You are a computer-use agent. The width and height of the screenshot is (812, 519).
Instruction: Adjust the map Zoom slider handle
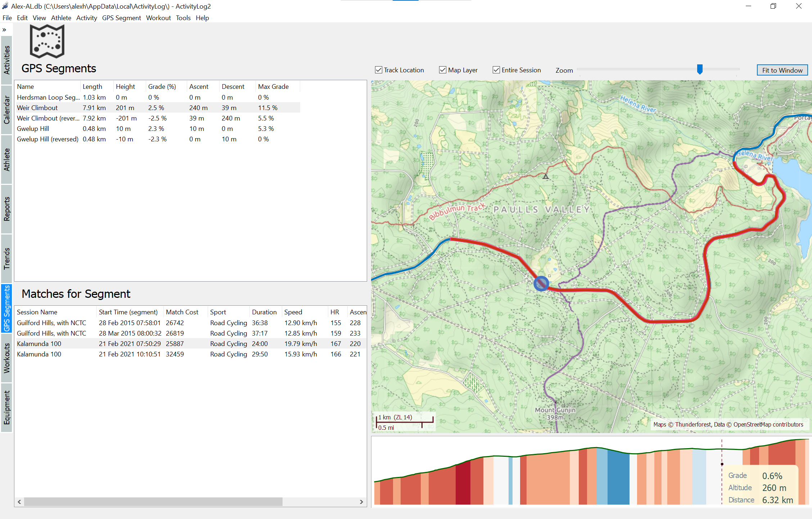click(x=700, y=69)
